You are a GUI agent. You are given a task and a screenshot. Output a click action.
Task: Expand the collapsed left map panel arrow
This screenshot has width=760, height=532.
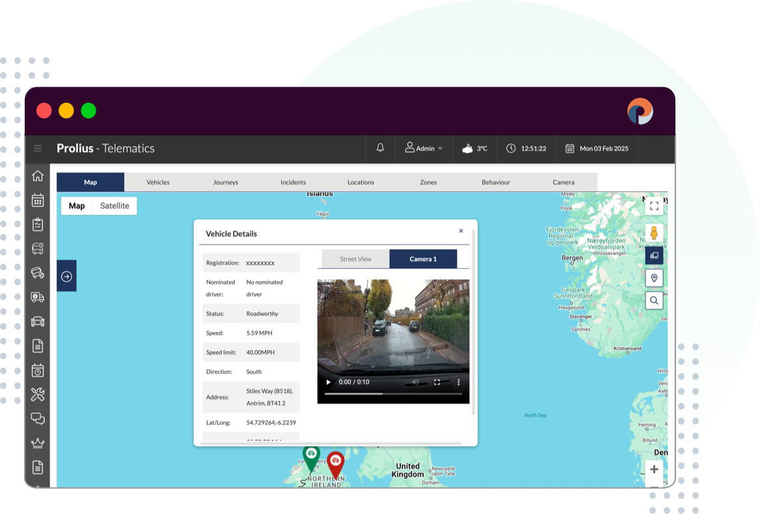[x=66, y=275]
